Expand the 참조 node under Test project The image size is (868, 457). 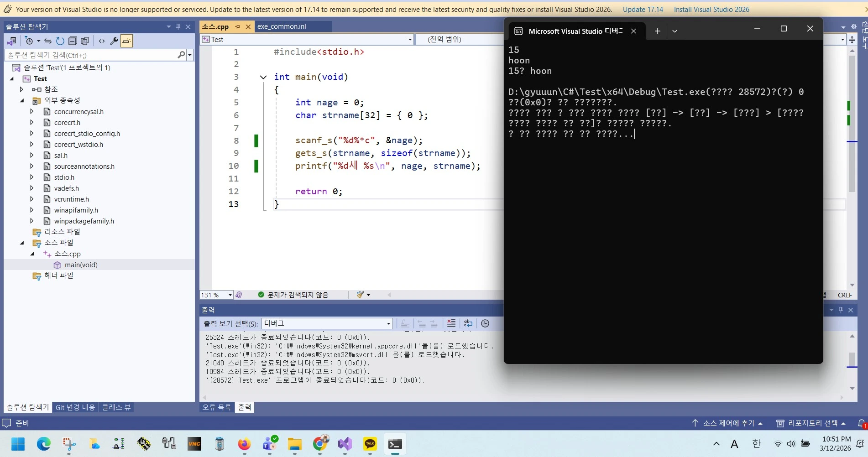coord(21,89)
